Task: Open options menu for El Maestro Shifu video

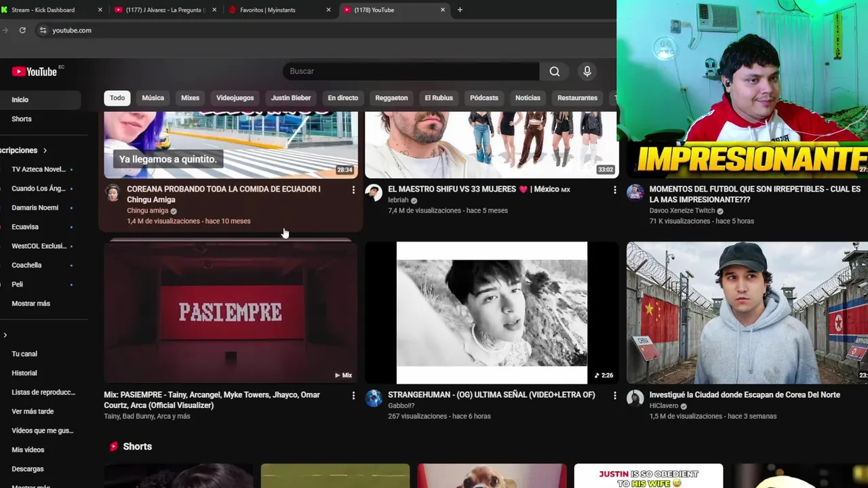Action: tap(615, 190)
